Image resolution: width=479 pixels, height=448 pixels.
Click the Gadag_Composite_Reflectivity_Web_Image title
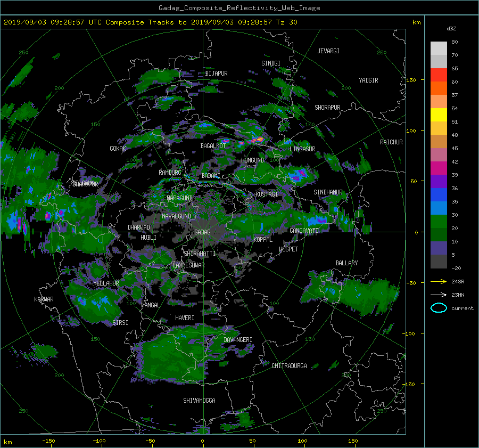(x=239, y=8)
